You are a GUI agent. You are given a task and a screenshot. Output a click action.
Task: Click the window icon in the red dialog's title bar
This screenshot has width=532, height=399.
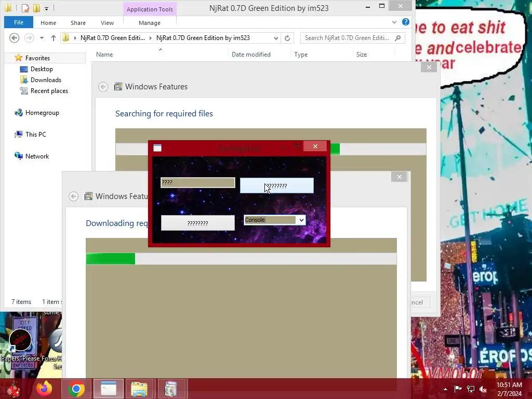157,148
